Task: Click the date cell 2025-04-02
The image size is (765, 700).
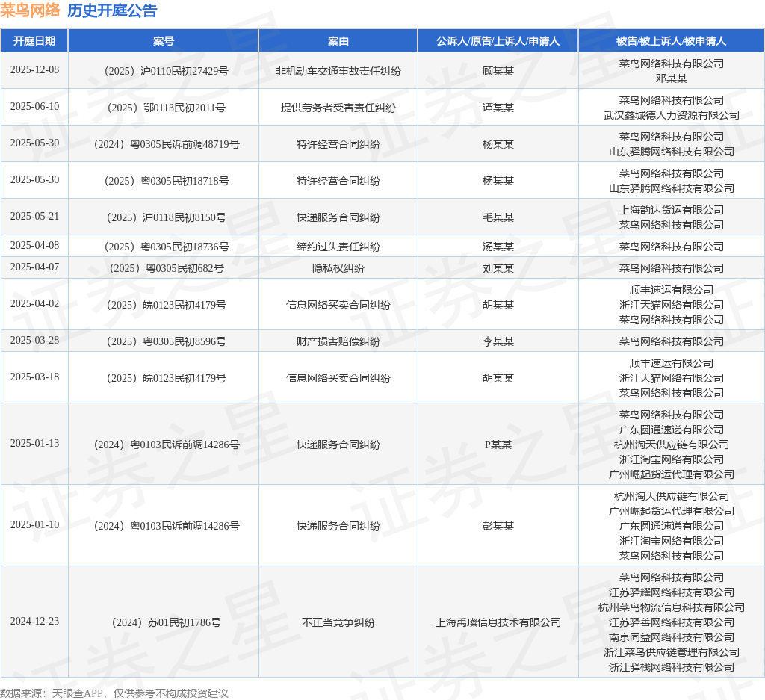Action: (x=34, y=303)
